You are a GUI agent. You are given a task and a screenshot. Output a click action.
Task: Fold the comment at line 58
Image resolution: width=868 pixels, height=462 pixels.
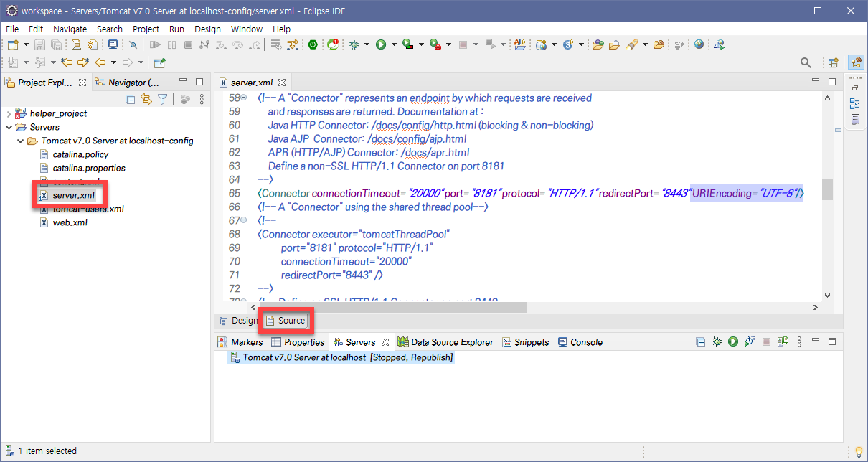[245, 98]
